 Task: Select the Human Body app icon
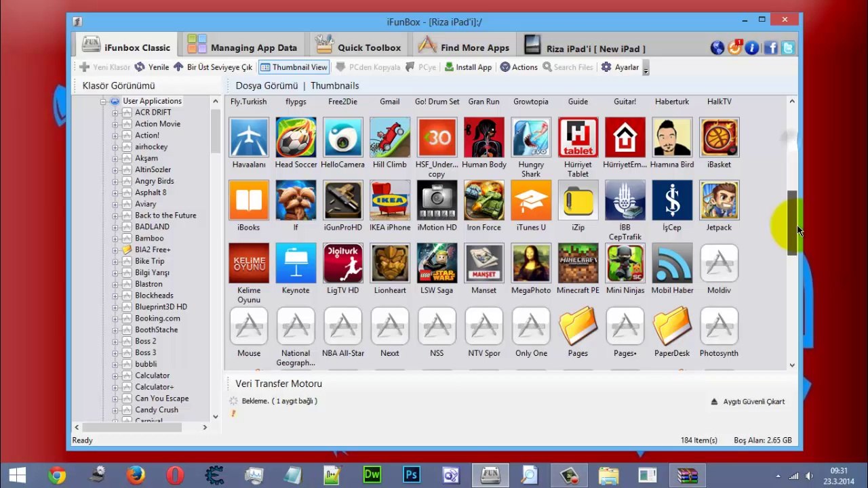[x=484, y=138]
